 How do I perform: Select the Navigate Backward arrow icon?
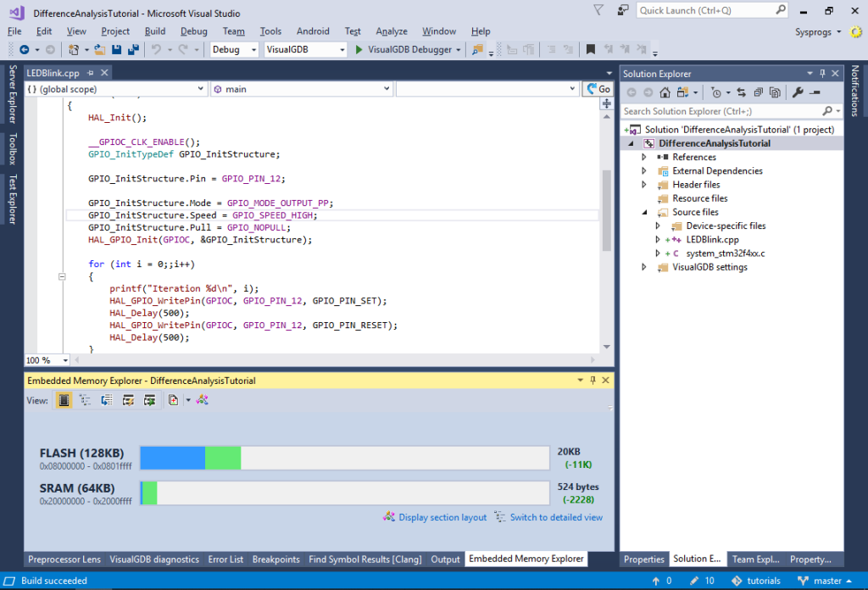(25, 50)
